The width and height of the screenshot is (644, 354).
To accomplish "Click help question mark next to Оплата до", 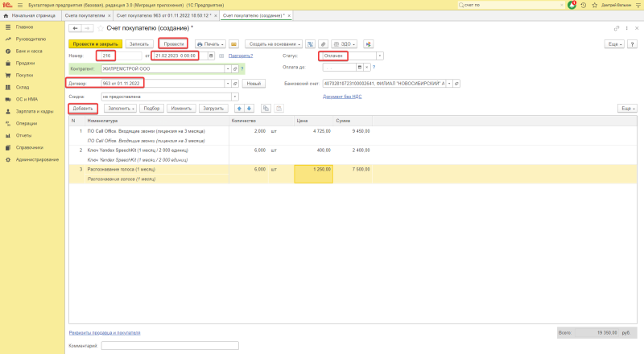I will click(x=374, y=68).
